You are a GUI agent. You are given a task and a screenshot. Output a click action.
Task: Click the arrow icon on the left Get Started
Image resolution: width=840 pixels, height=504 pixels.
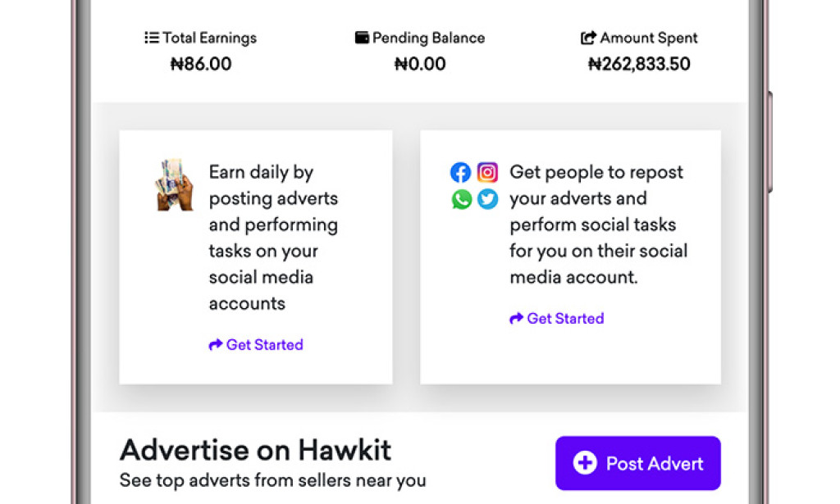[x=215, y=345]
